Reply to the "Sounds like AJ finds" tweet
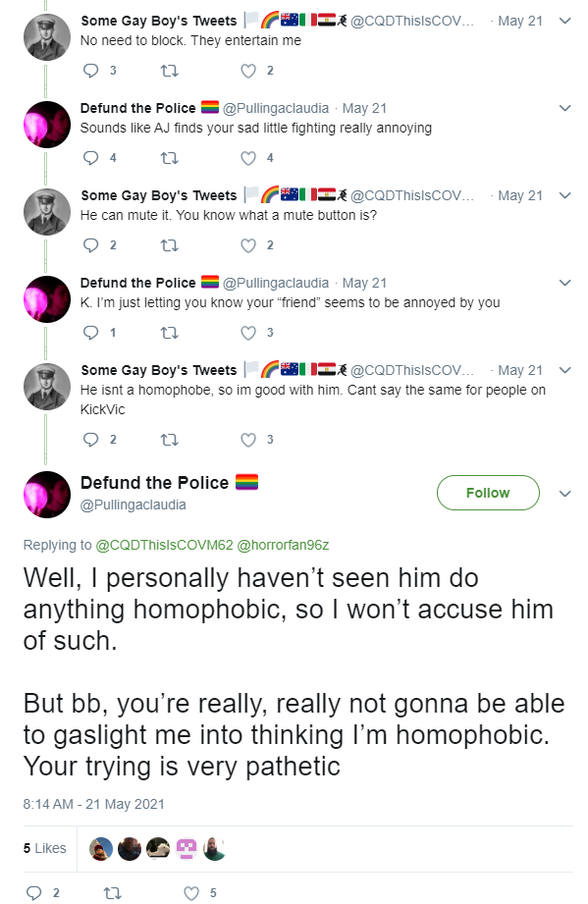Viewport: 588px width, 904px height. (x=91, y=158)
